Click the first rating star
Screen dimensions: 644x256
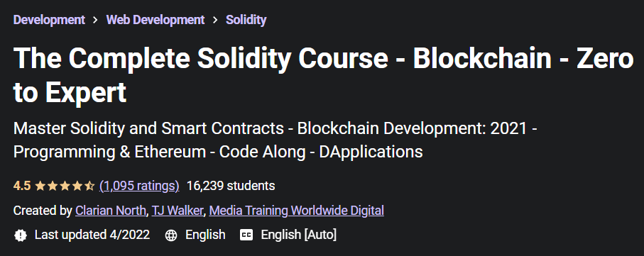(40, 187)
